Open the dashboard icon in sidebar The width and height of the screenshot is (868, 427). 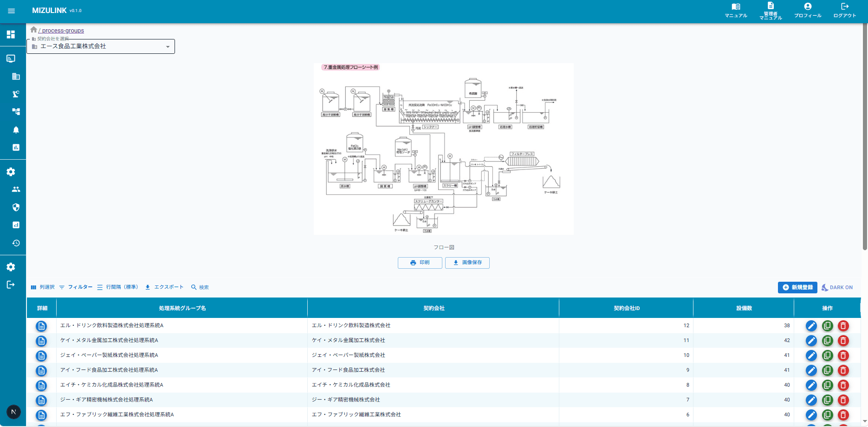[11, 34]
